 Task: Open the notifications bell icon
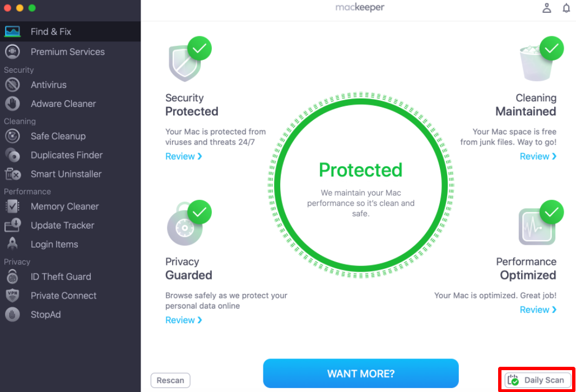pos(566,8)
